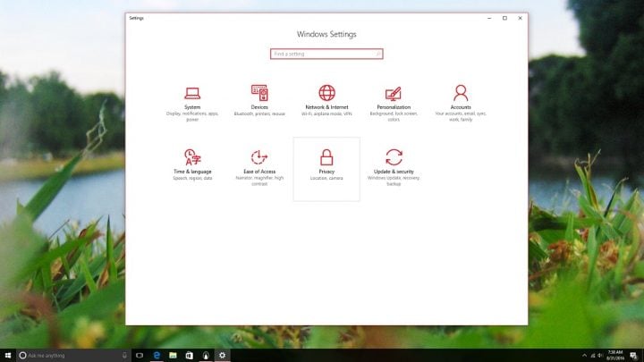Open Time & language settings
The height and width of the screenshot is (362, 644).
coord(192,169)
